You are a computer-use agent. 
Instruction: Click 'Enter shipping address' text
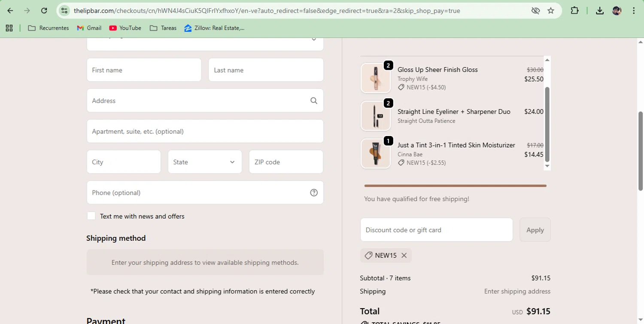(517, 291)
